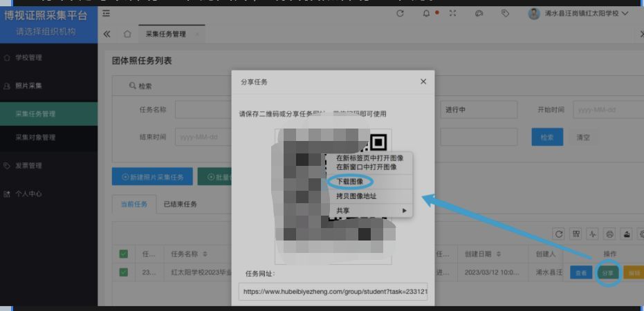Click the tag icon in top header
Viewport: 644px width, 311px height.
tap(505, 14)
